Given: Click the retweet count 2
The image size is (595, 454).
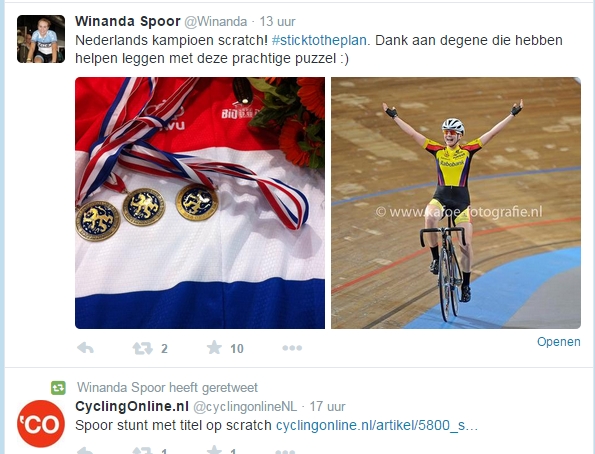Looking at the screenshot, I should coord(164,348).
